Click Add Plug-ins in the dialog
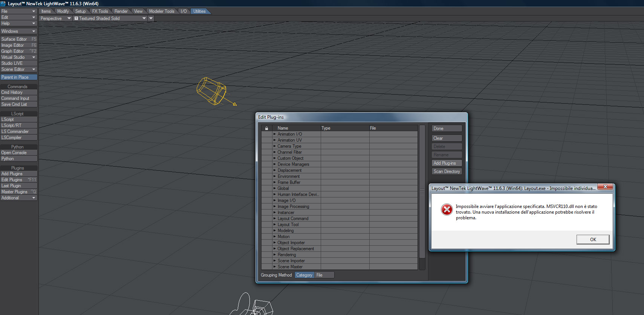Viewport: 644px width, 315px height. tap(447, 163)
